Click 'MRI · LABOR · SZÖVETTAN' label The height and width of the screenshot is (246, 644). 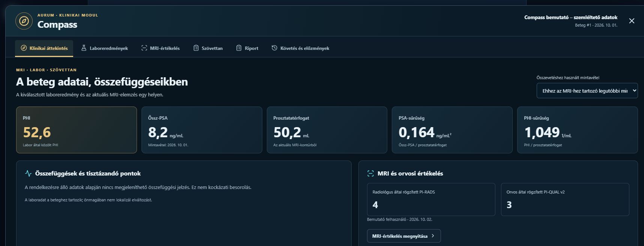[46, 70]
